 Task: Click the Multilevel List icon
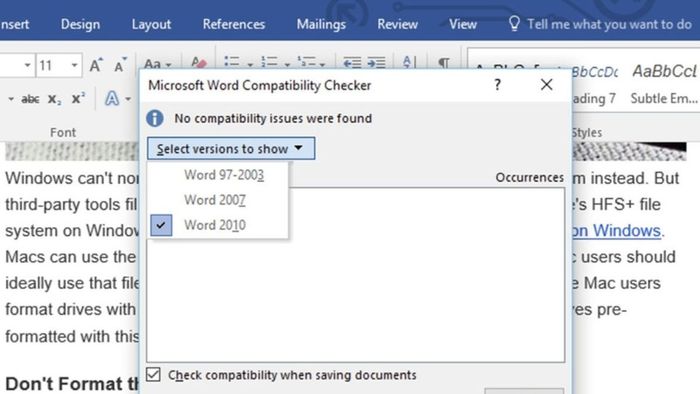pos(307,62)
